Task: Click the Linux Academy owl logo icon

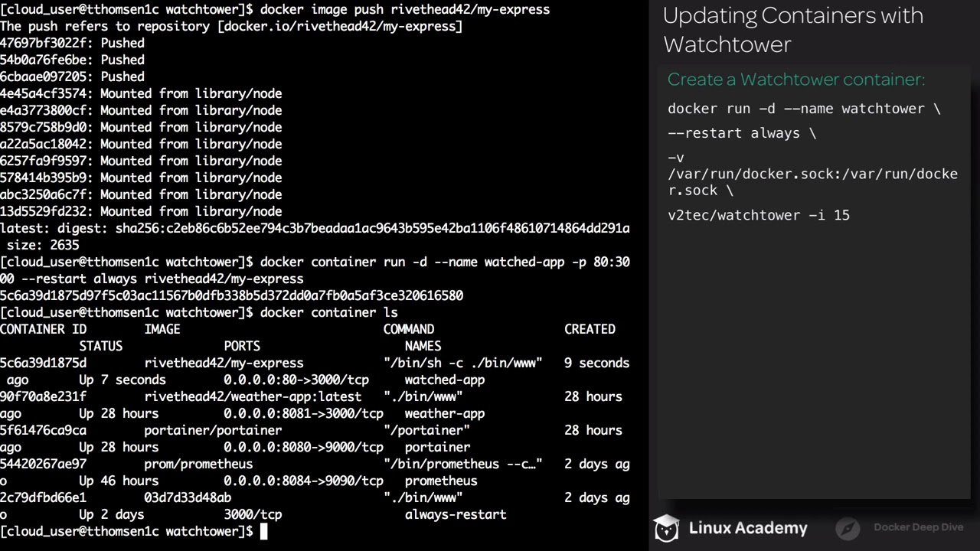Action: point(666,528)
